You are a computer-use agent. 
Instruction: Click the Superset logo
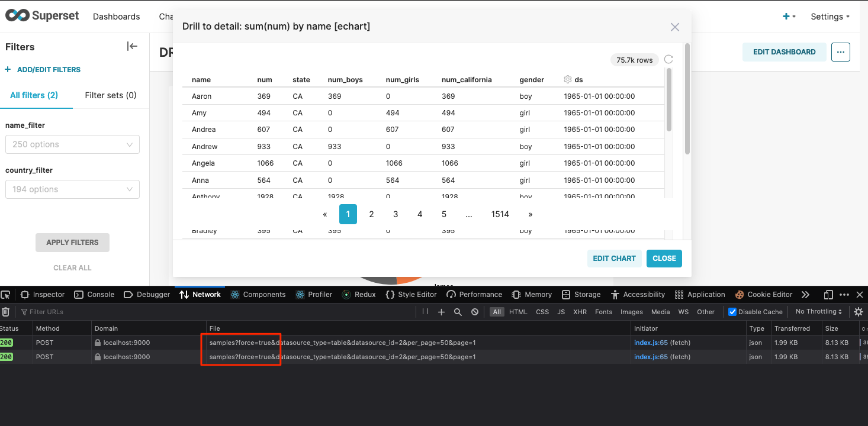tap(42, 16)
